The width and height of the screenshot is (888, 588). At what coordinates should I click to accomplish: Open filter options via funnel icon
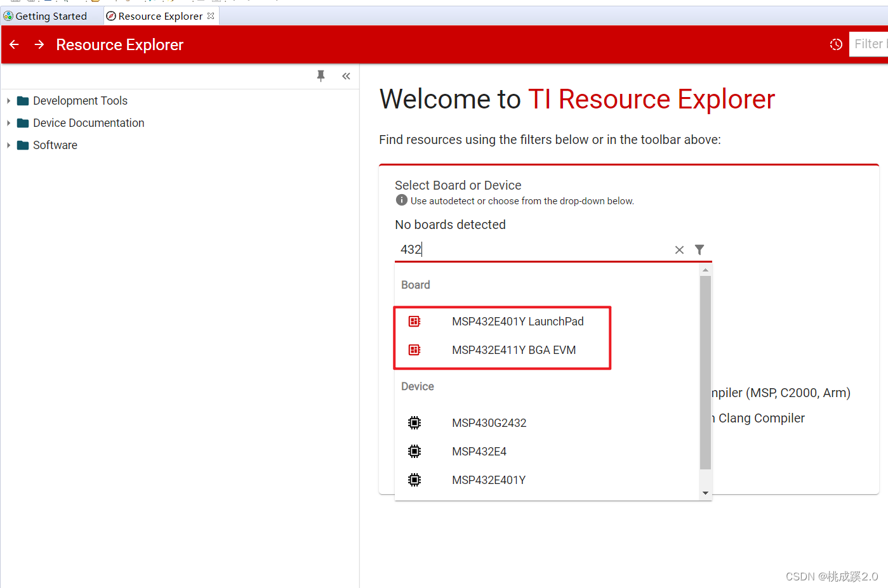pyautogui.click(x=699, y=250)
